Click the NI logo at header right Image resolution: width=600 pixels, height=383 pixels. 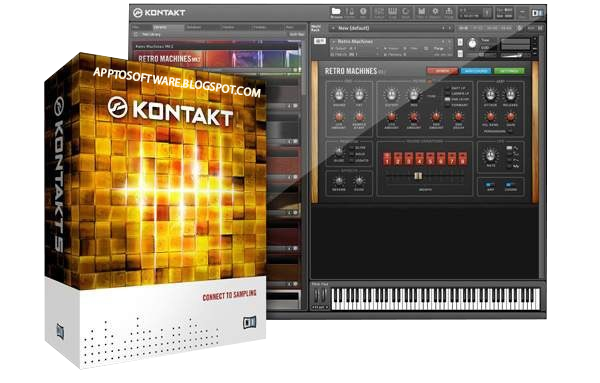pyautogui.click(x=537, y=13)
